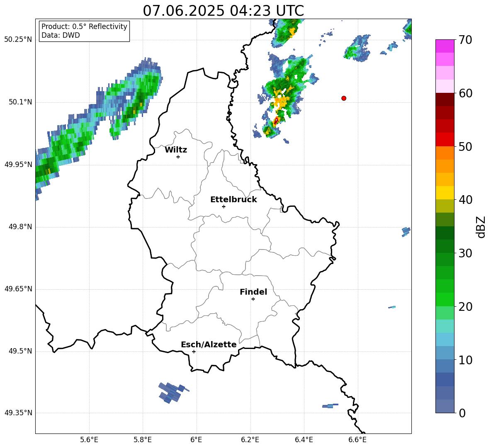
Task: Click the 6.4°E longitude label
Action: point(304,440)
